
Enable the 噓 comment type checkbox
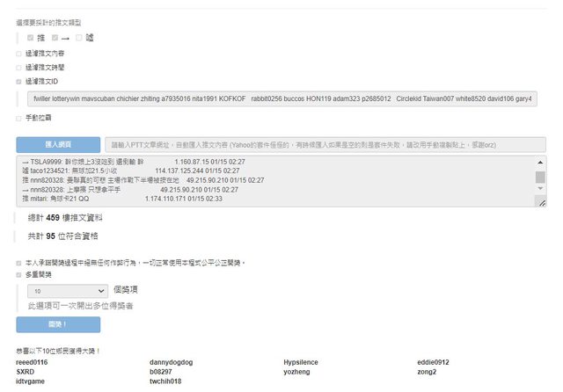(x=78, y=39)
